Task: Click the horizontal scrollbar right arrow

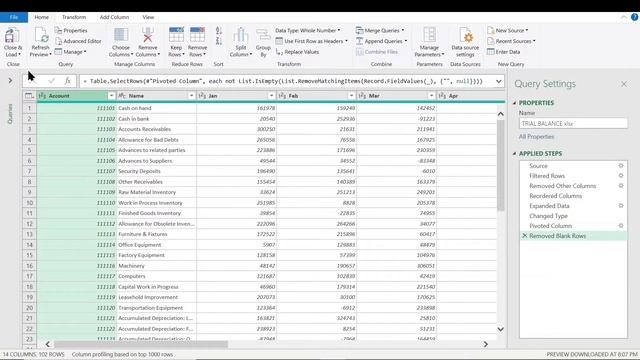Action: click(x=485, y=344)
